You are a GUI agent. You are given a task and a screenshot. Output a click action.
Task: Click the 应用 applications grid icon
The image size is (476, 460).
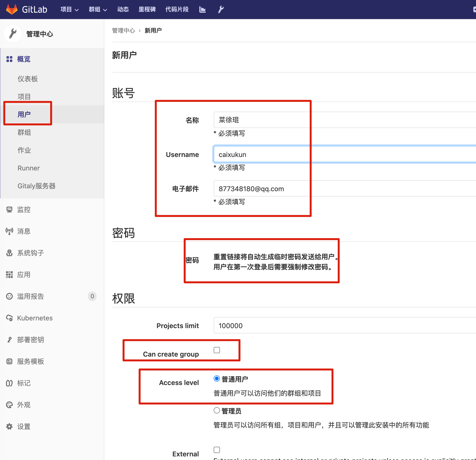pyautogui.click(x=9, y=275)
